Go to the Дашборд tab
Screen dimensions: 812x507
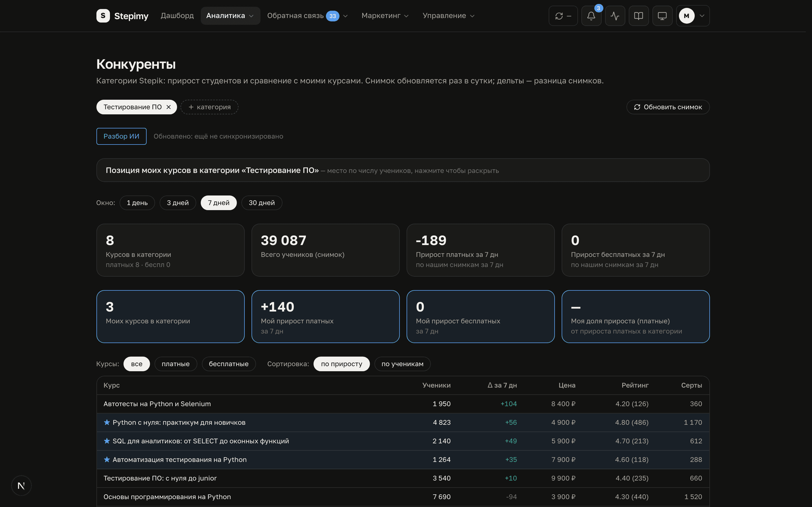point(177,16)
